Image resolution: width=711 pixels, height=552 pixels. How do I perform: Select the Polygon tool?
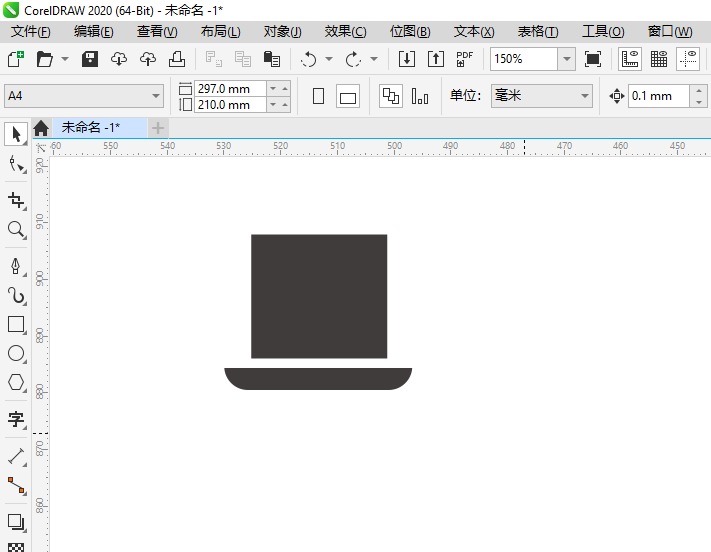click(x=17, y=382)
